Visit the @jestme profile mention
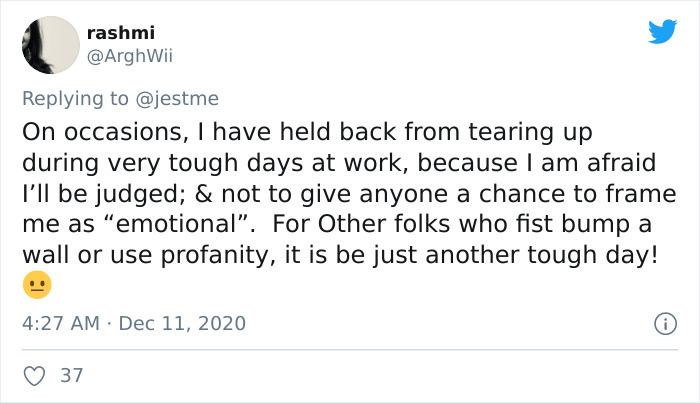 [179, 98]
